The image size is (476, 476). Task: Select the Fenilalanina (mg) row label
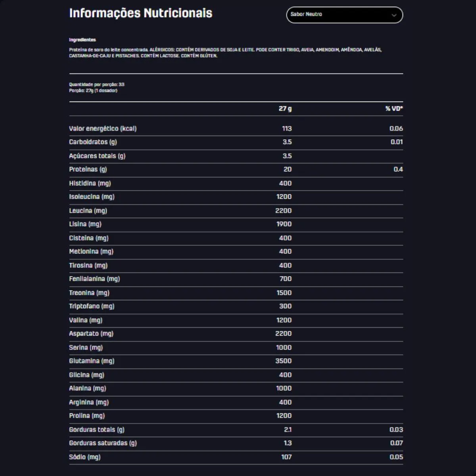pyautogui.click(x=94, y=279)
